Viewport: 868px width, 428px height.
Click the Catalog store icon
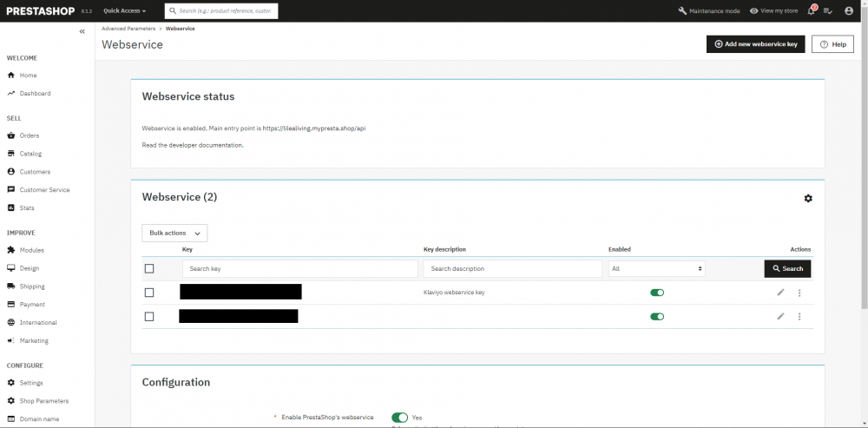10,154
